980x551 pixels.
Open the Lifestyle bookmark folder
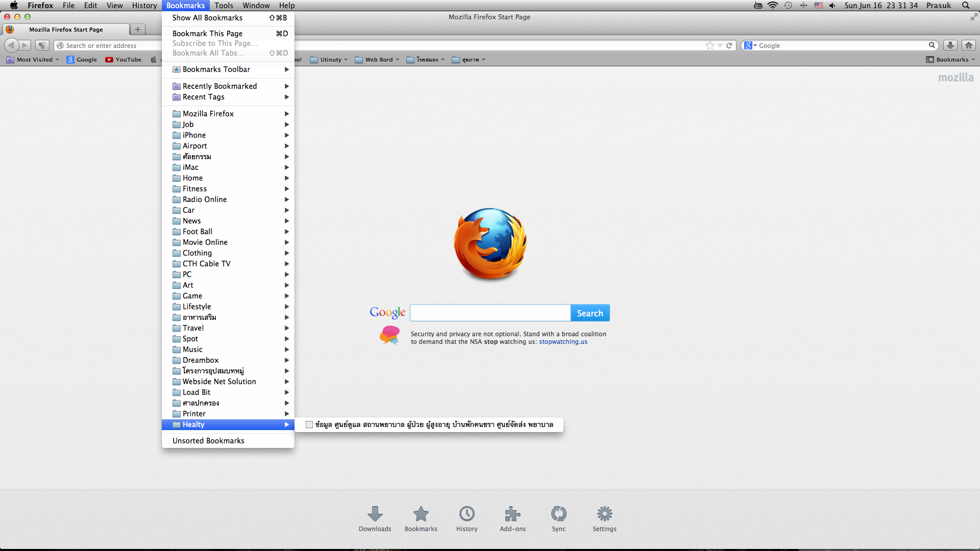228,307
